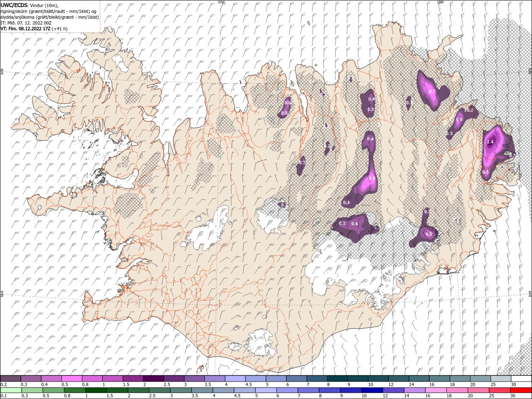Click the IT: Mið. 07. 12. 2022 00Z line
532x399 pixels.
(27, 23)
